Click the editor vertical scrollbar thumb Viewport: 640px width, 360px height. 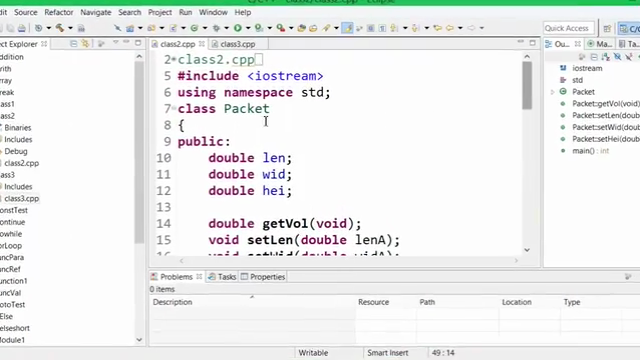coord(527,86)
